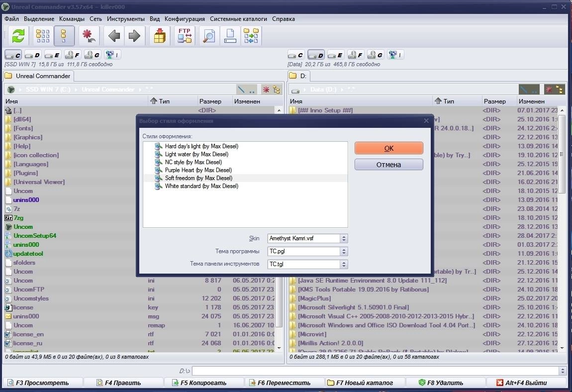The width and height of the screenshot is (572, 392).
Task: Select the Unreal Commander left panel tab
Action: [38, 76]
